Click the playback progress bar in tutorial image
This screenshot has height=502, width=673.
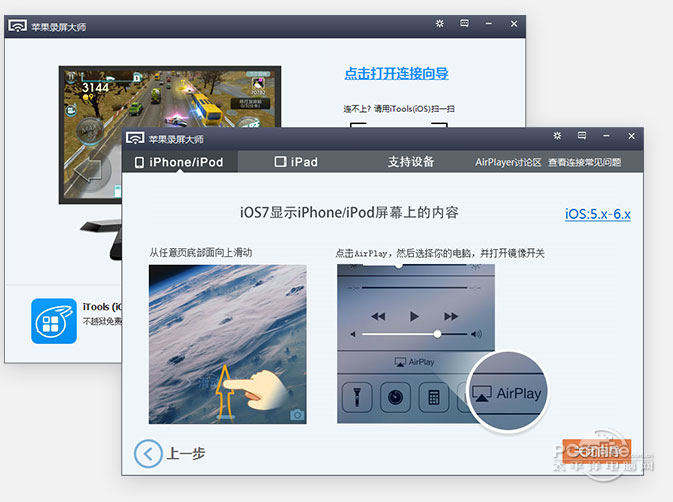(x=415, y=287)
